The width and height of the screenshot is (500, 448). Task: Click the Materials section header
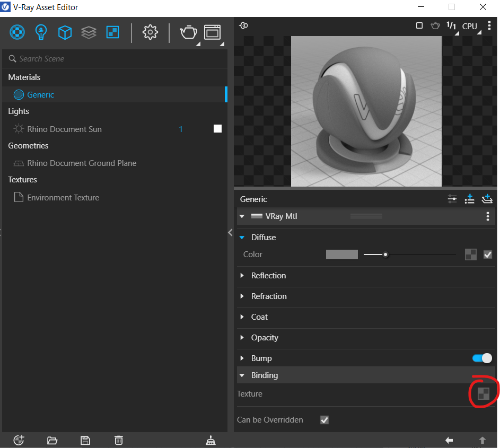click(24, 77)
